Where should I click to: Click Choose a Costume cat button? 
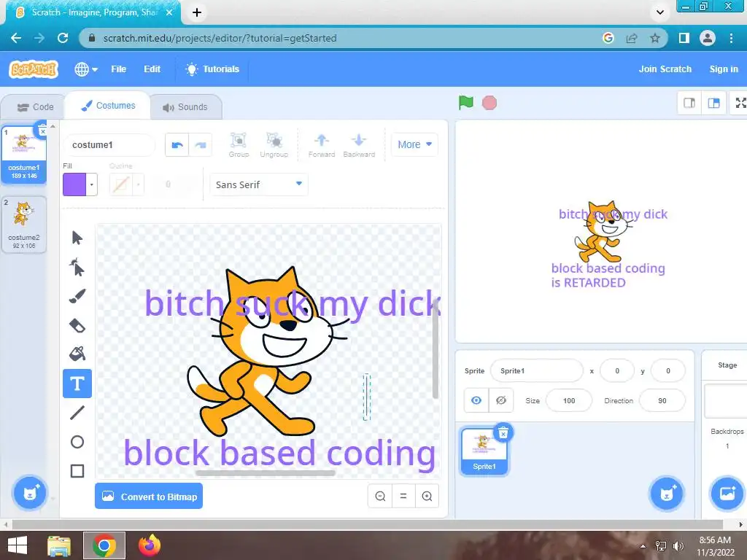pyautogui.click(x=29, y=493)
